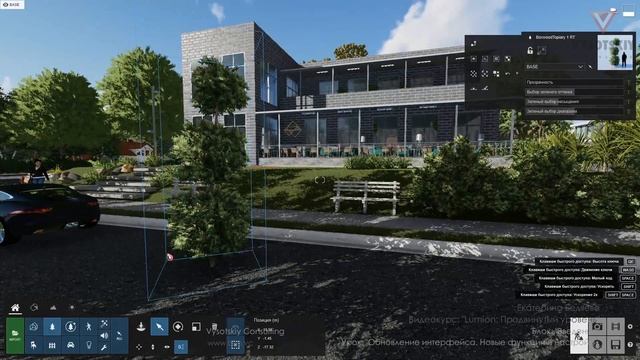Viewport: 640px width, 360px height.
Task: Adjust the Зеленый выбор насыщения slider
Action: pos(573,102)
